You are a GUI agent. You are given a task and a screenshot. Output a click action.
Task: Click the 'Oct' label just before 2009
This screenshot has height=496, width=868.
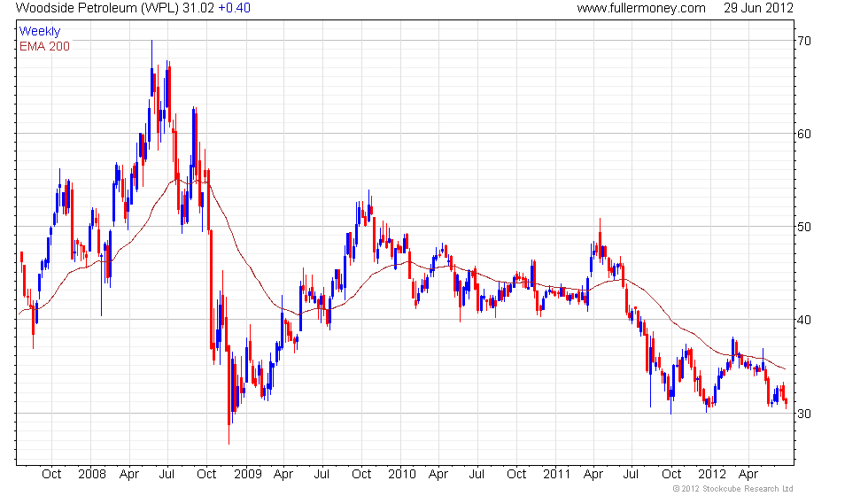tap(206, 474)
